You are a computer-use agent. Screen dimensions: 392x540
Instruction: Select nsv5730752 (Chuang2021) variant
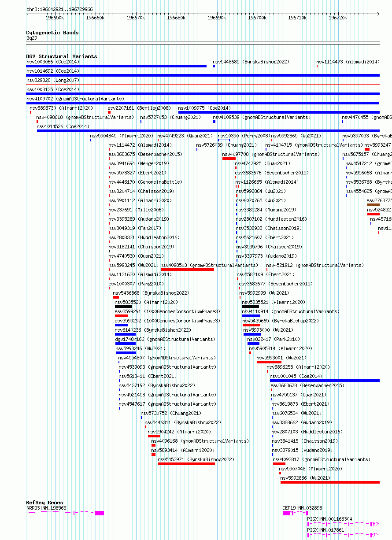click(171, 414)
